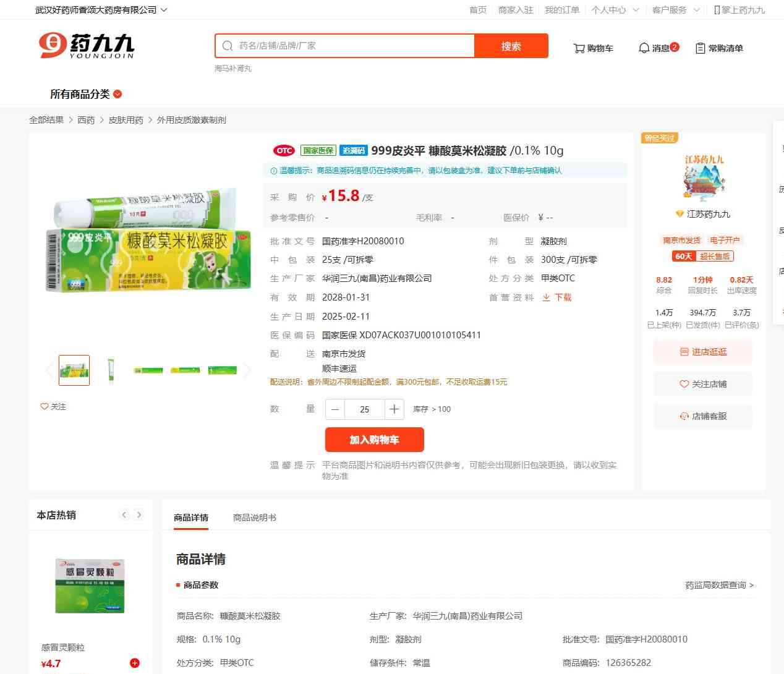Click the 加入购物车 button
The width and height of the screenshot is (784, 674).
coord(374,440)
